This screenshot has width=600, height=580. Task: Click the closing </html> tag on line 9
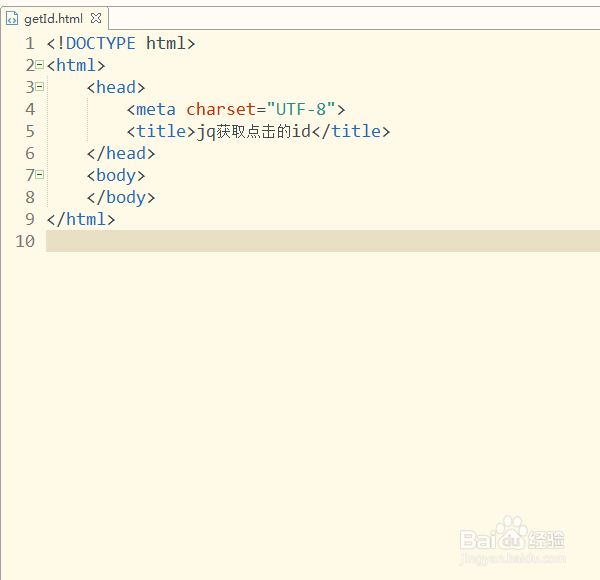pos(81,220)
